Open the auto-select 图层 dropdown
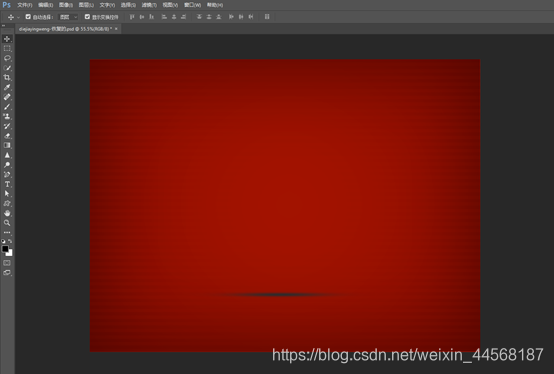554x374 pixels. [x=68, y=17]
